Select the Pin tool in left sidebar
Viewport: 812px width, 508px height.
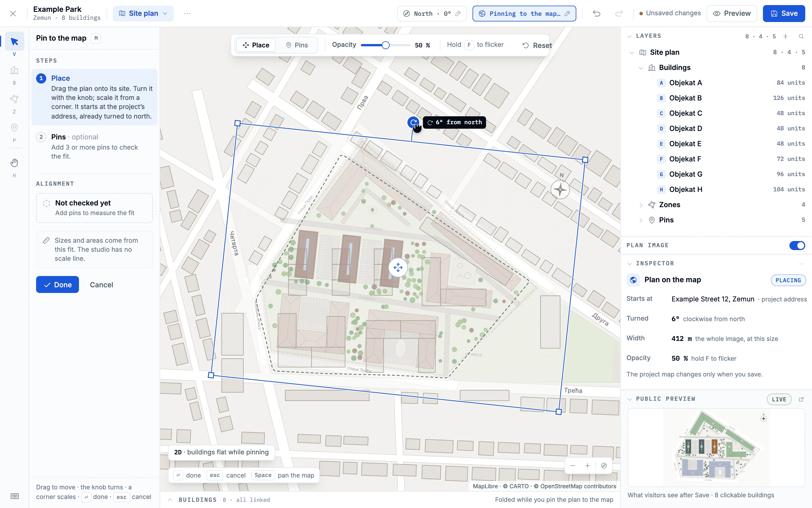14,128
